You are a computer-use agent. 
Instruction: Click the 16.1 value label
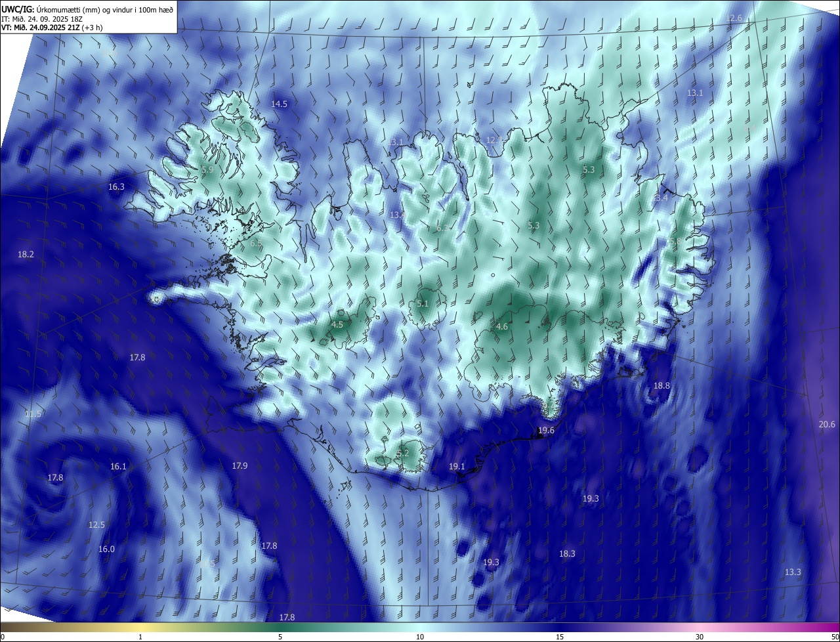[x=117, y=466]
